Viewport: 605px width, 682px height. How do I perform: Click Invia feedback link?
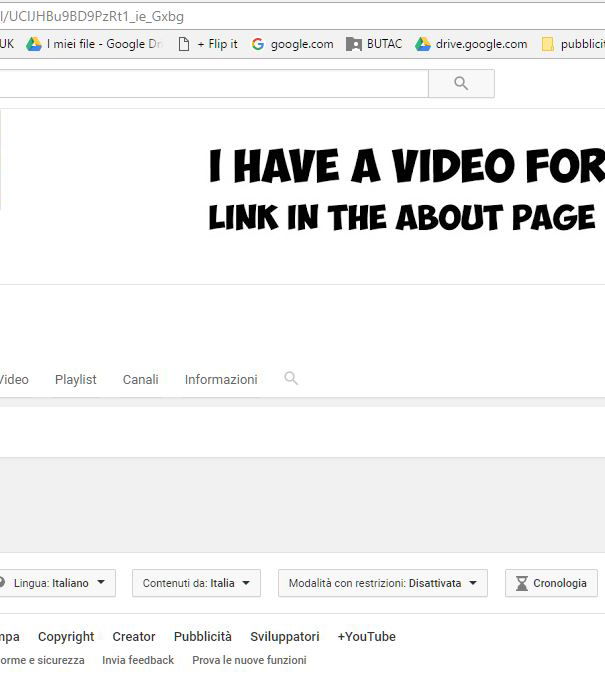138,661
